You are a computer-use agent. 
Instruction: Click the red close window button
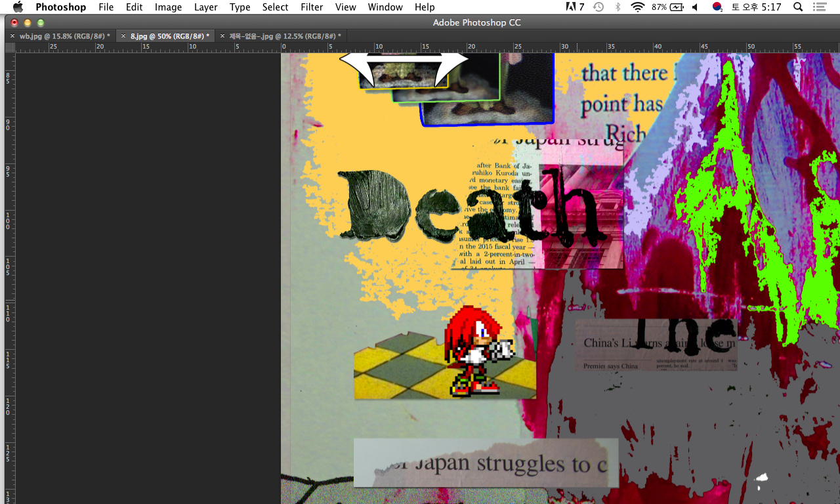coord(14,23)
